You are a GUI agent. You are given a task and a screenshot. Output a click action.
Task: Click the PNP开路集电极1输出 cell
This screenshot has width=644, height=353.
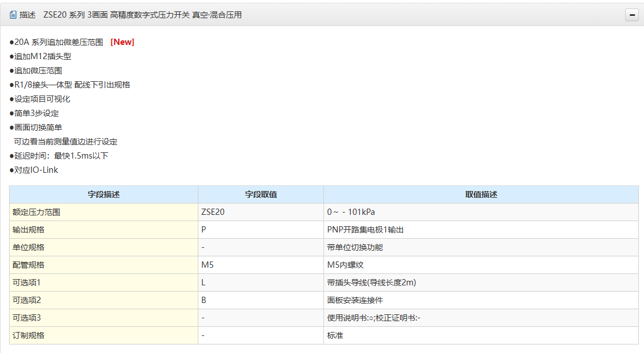365,230
